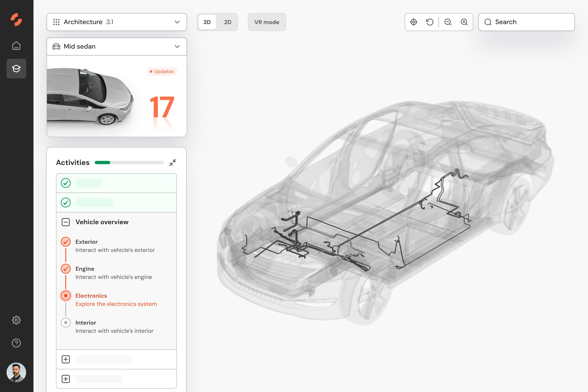Click the Updates badge
Viewport: 588px width, 392px height.
[162, 71]
